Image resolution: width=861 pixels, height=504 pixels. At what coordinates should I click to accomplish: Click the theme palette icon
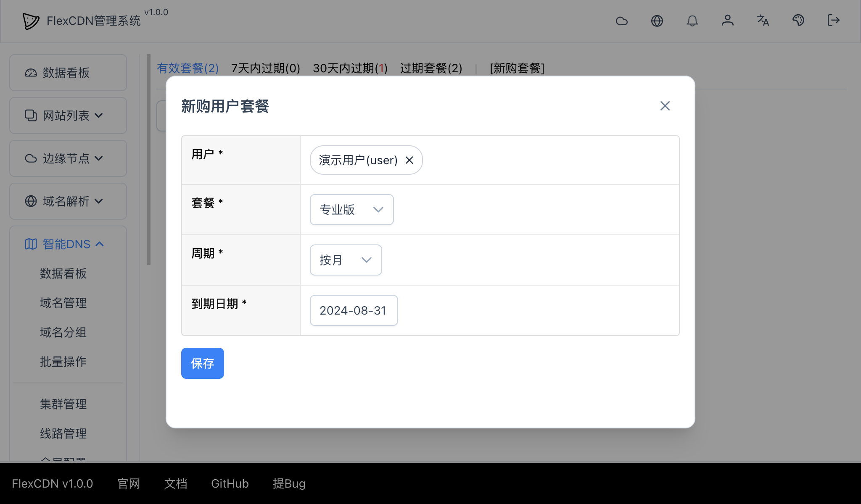click(798, 21)
